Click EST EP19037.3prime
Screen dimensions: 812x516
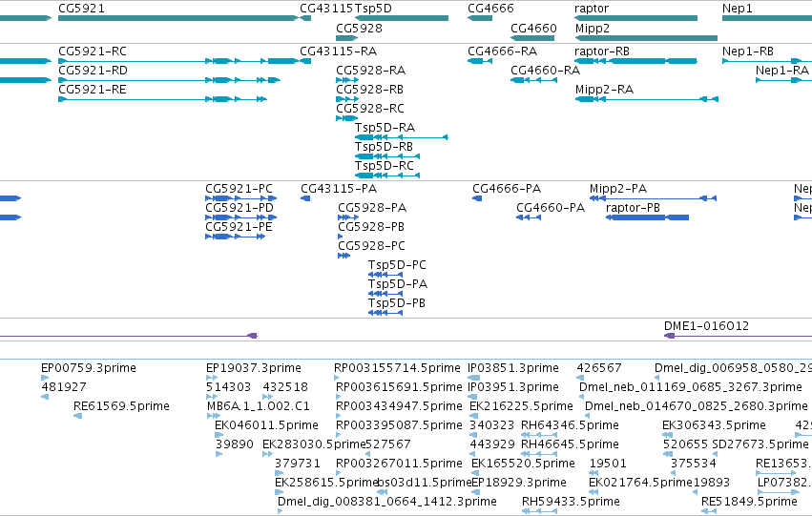pyautogui.click(x=211, y=378)
